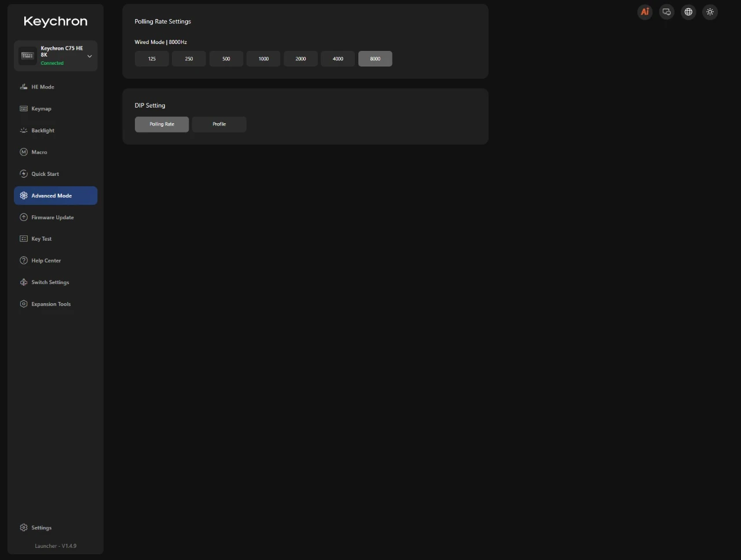Click the Key Test icon

point(24,239)
